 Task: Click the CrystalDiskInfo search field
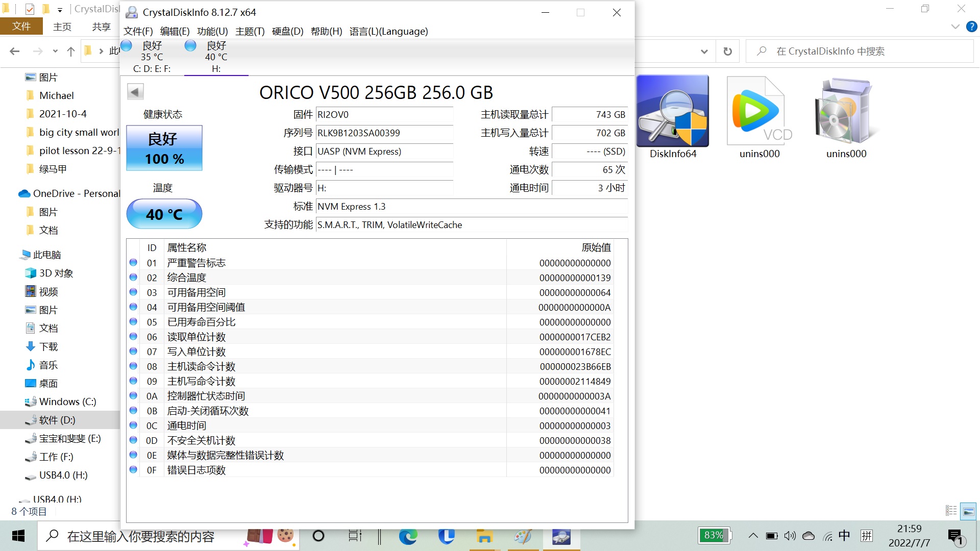[860, 51]
